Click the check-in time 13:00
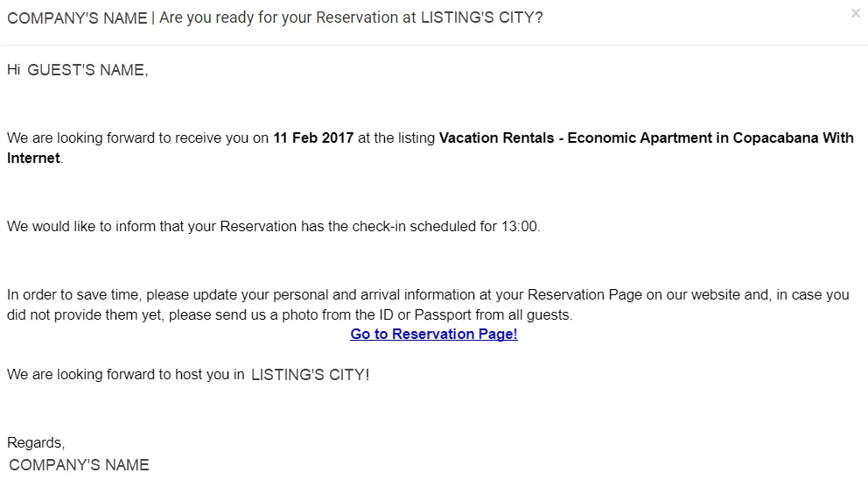Screen dimensions: 868x494 (519, 226)
